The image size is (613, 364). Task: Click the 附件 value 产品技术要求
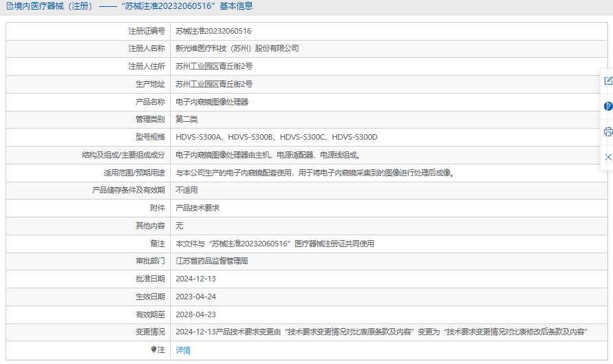click(x=197, y=208)
